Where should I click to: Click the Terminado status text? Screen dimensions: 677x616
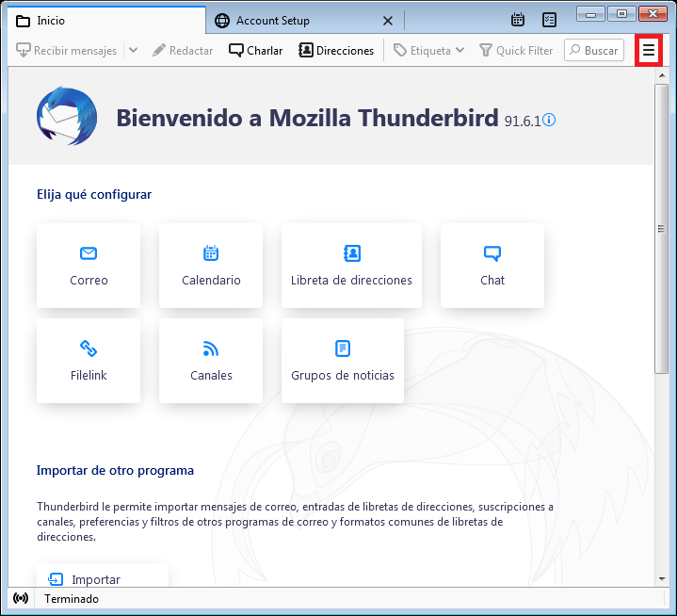[72, 599]
